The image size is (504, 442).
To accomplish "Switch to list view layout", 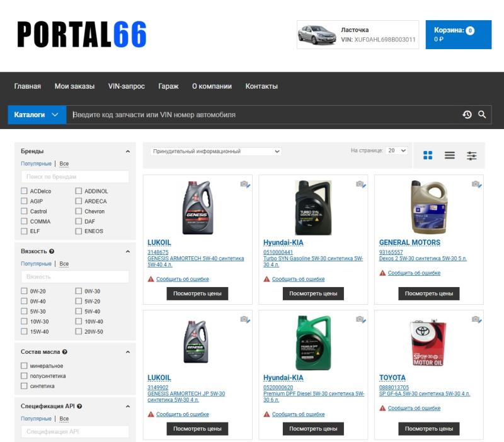I will coord(450,156).
